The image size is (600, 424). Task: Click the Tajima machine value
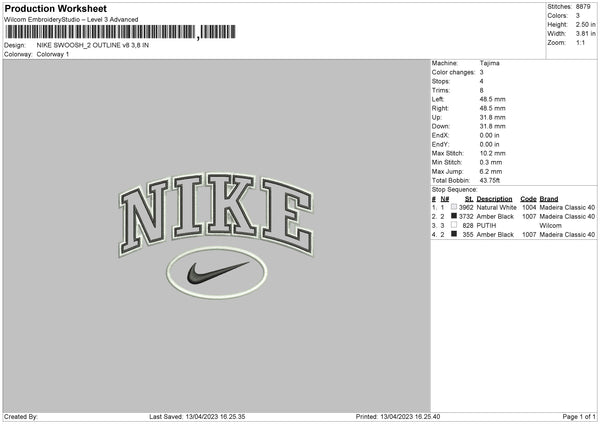(x=489, y=63)
